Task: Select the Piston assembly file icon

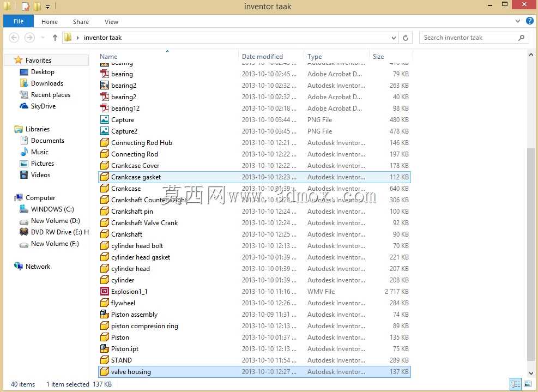Action: (x=104, y=314)
